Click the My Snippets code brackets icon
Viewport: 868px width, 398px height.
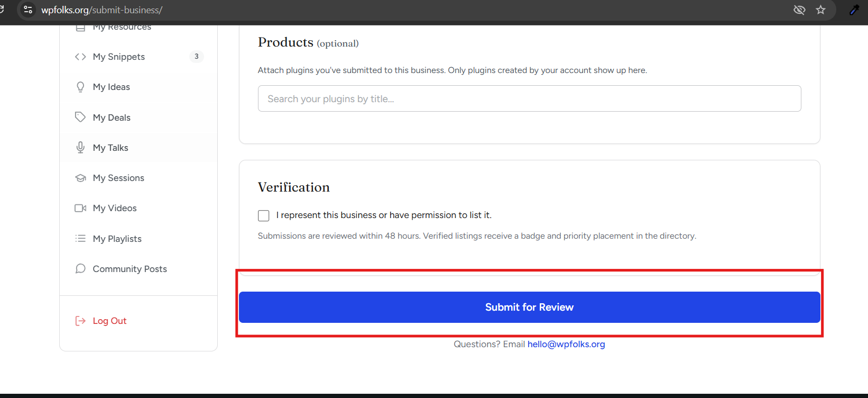(x=80, y=57)
